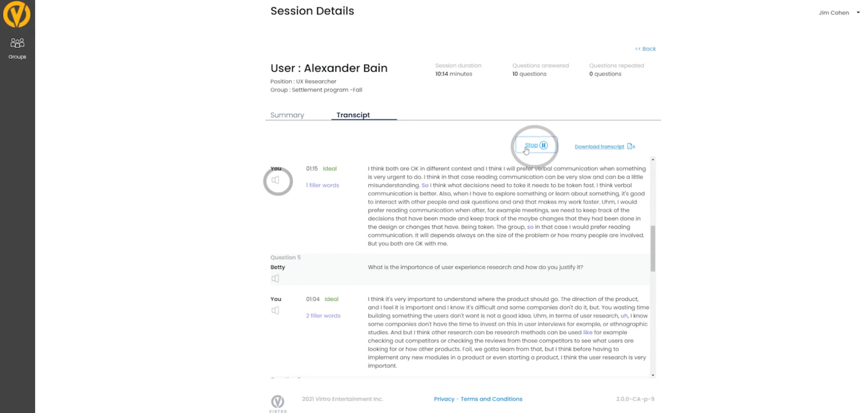The width and height of the screenshot is (868, 413).
Task: Play Betty's Question 5 audio
Action: pyautogui.click(x=275, y=279)
